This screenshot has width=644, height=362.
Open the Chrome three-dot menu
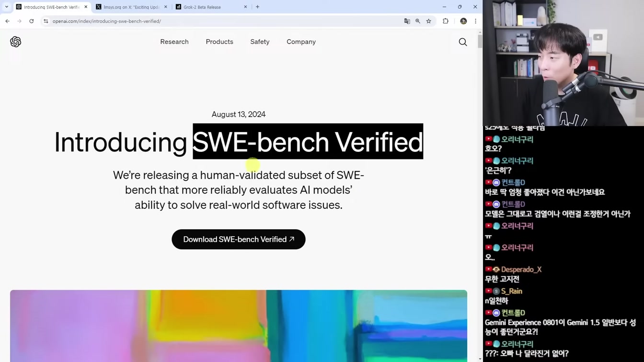coord(475,21)
